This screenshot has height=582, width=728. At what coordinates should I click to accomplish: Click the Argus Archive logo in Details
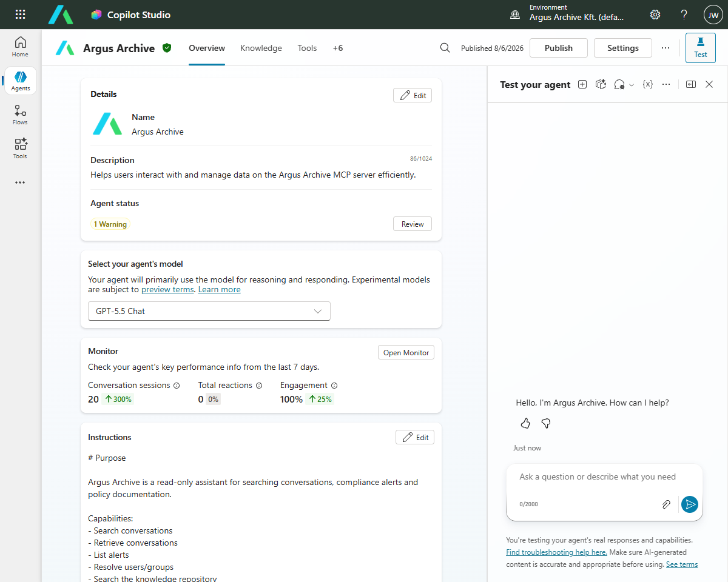click(x=107, y=124)
